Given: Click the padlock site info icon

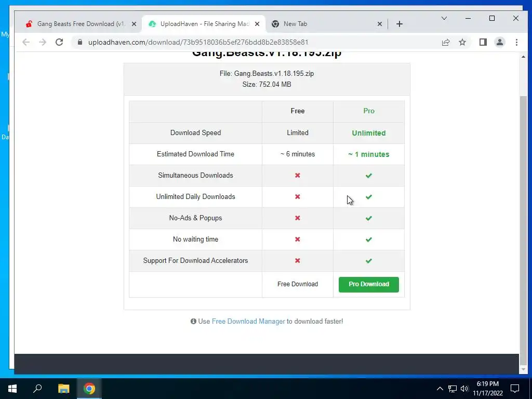Looking at the screenshot, I should pos(80,42).
